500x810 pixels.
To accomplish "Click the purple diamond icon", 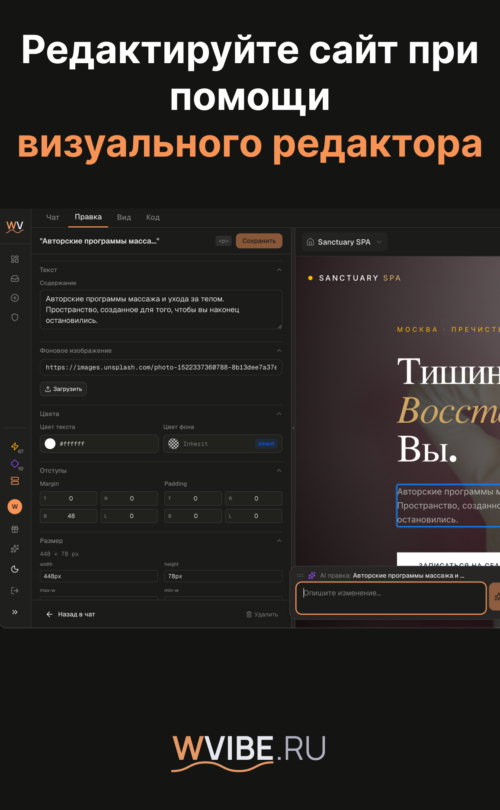I will pos(14,464).
